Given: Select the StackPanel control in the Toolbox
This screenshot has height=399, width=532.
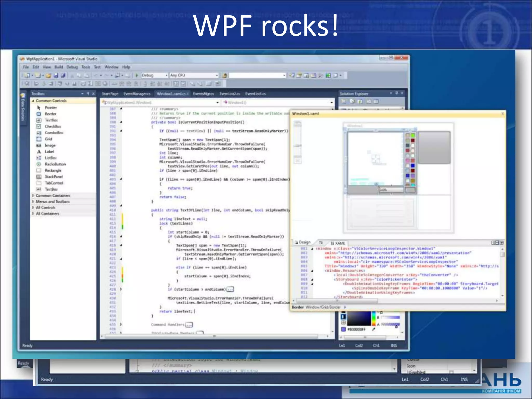Looking at the screenshot, I should coord(50,177).
